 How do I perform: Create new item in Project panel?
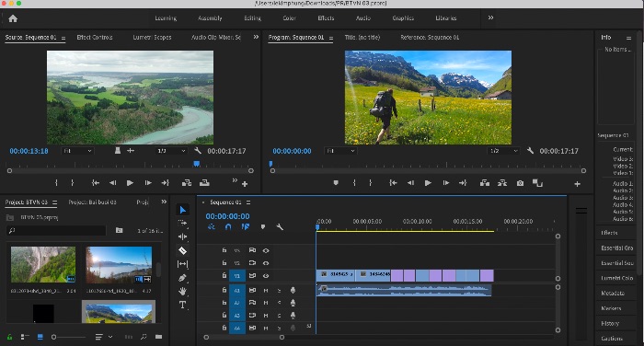click(158, 337)
